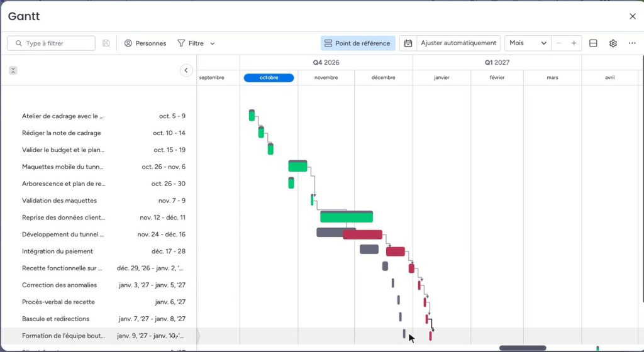Select the Valider le budget task row

[x=99, y=150]
